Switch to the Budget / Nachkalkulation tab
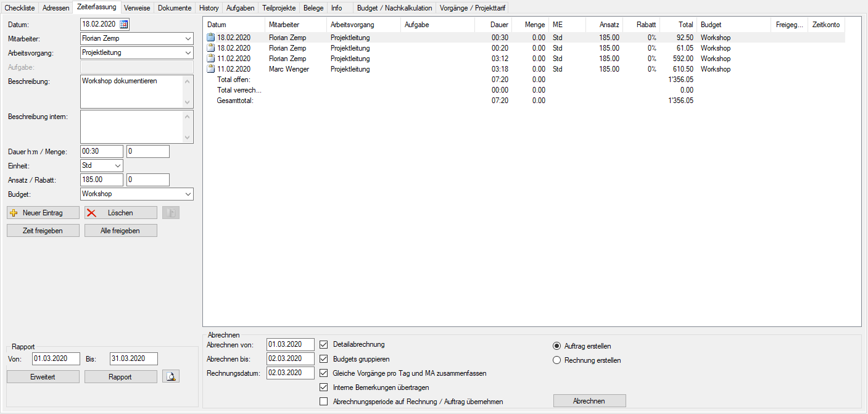Viewport: 868px width, 414px height. [x=395, y=8]
